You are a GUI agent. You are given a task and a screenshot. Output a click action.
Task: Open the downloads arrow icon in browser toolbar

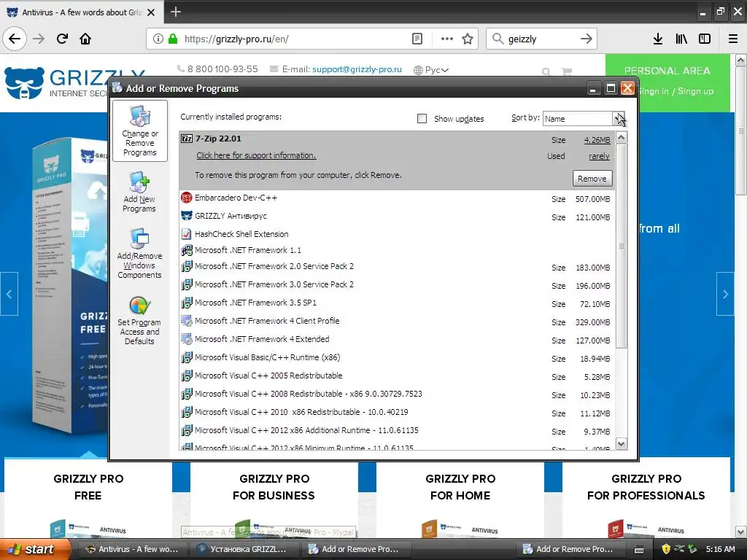658,39
